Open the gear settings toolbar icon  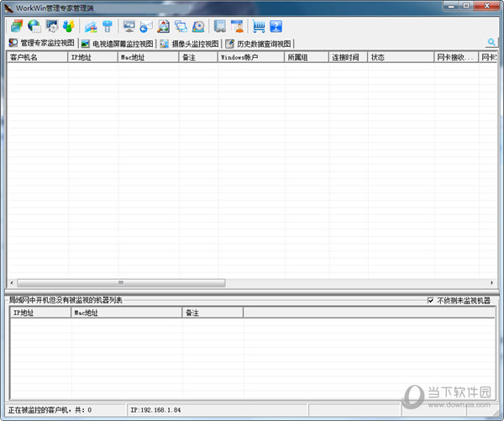point(52,26)
